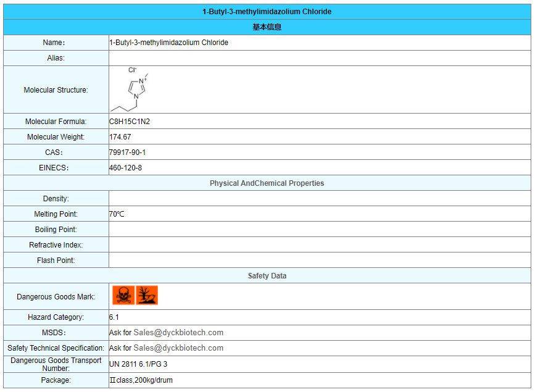Click the environmental hazard dead tree icon

coord(147,296)
